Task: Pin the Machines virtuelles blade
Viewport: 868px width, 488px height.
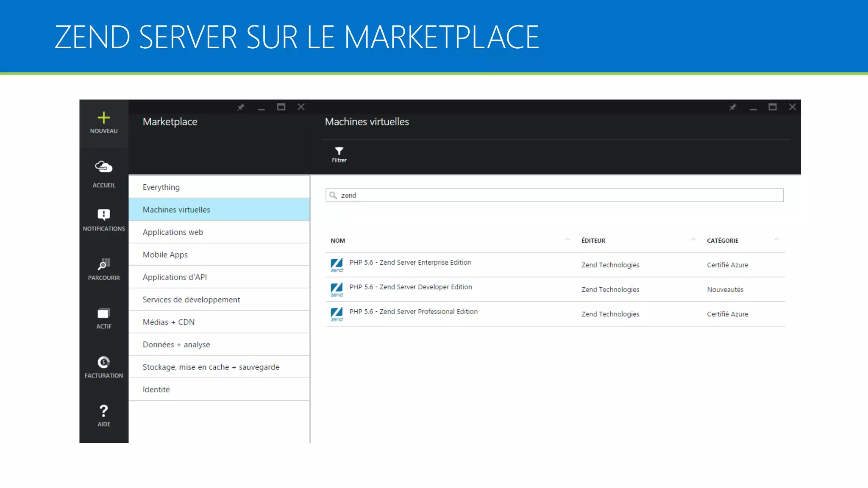Action: pos(733,107)
